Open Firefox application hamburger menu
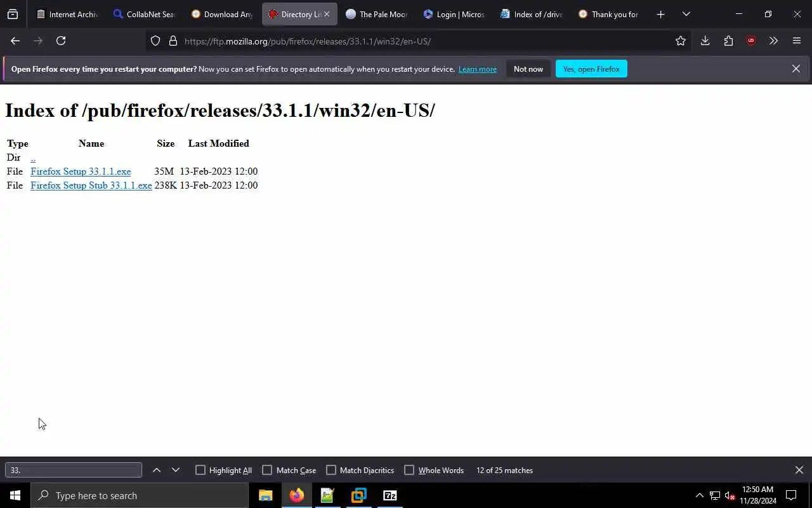Screen dimensions: 812x508 click(797, 41)
